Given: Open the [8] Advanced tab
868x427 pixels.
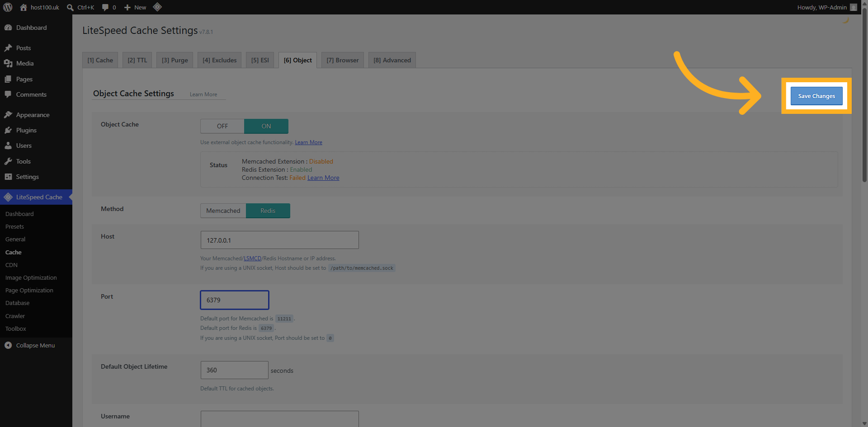Looking at the screenshot, I should pos(392,60).
